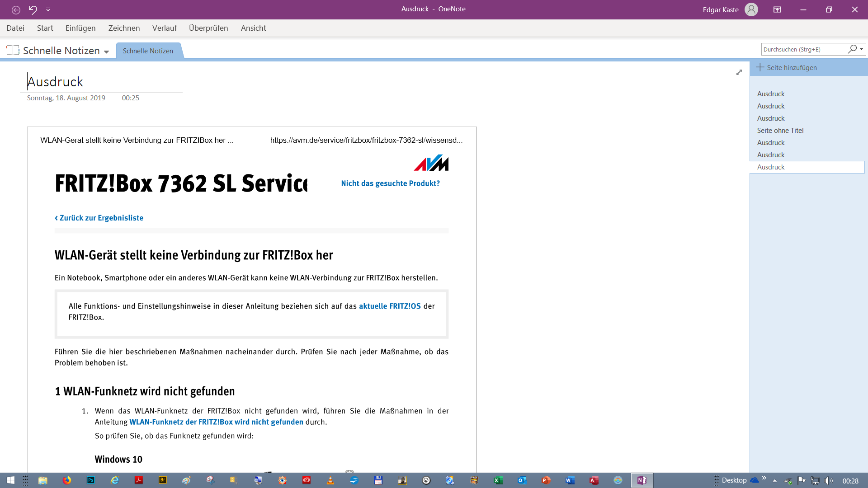Click the search magnifier icon

pos(852,49)
